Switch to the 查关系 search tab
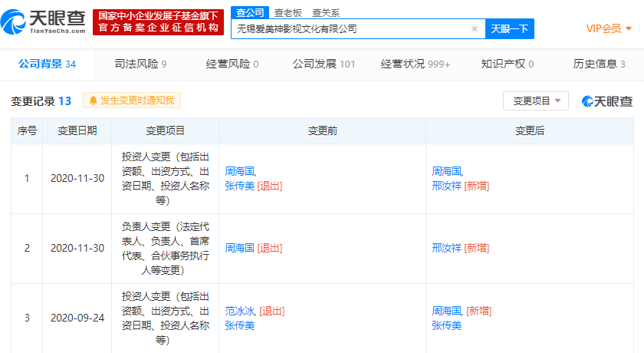The image size is (644, 353). pyautogui.click(x=326, y=13)
